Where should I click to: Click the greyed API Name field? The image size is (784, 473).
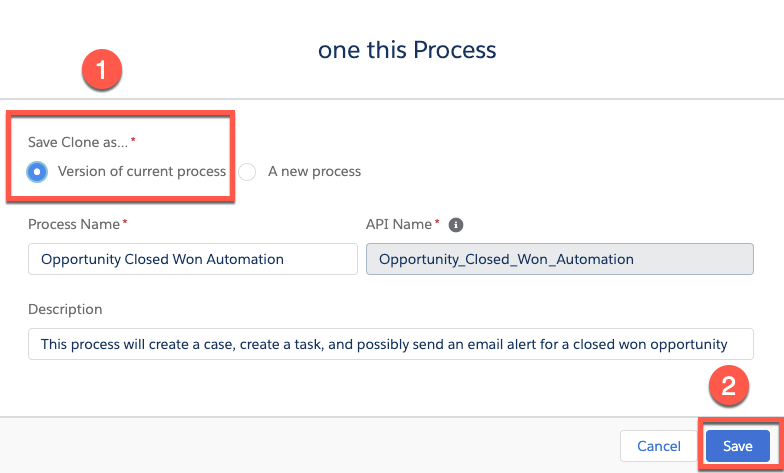560,259
